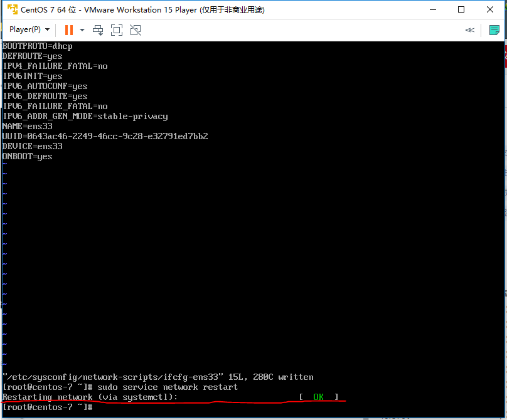
Task: Click the Restarting network underlined line
Action: (x=90, y=397)
